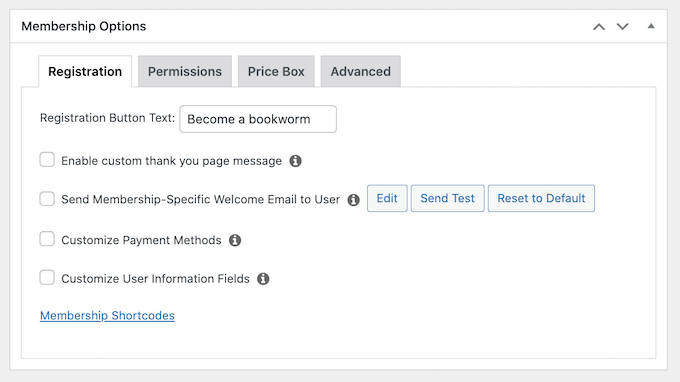Enable custom thank you page message checkbox
Screen dimensions: 680x382
point(47,160)
